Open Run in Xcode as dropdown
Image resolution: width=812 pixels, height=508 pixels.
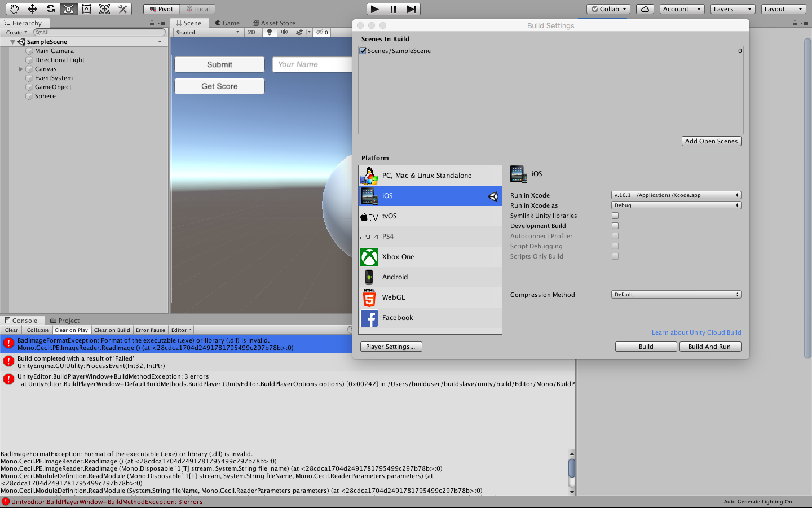point(676,205)
